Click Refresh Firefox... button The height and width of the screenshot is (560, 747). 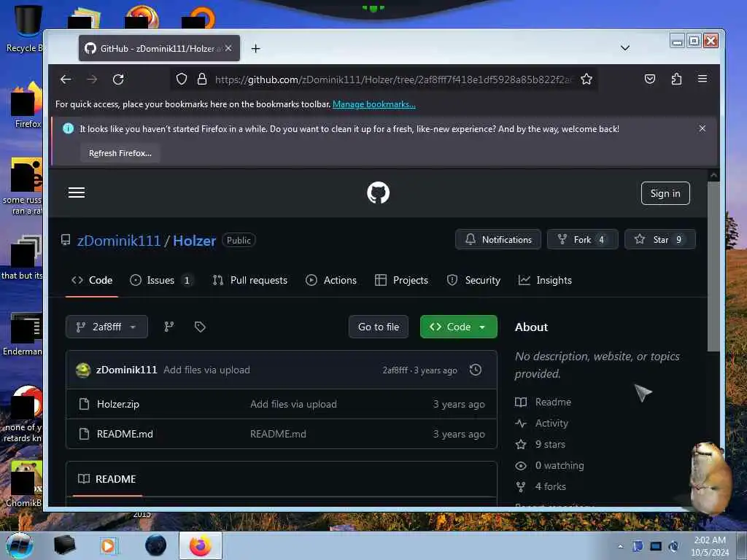click(x=120, y=153)
